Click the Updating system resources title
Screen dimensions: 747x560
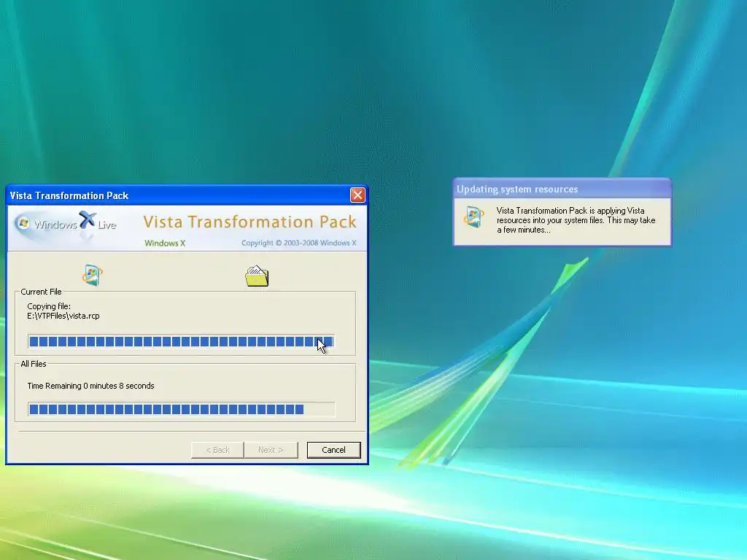tap(517, 189)
